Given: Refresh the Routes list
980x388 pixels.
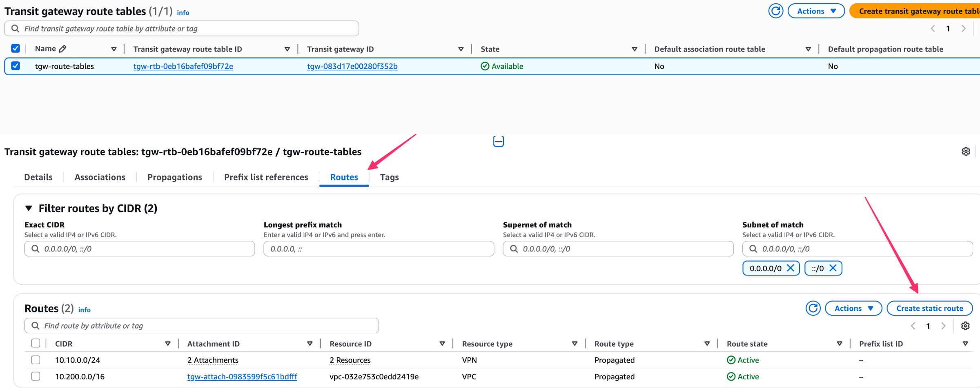Looking at the screenshot, I should [813, 308].
